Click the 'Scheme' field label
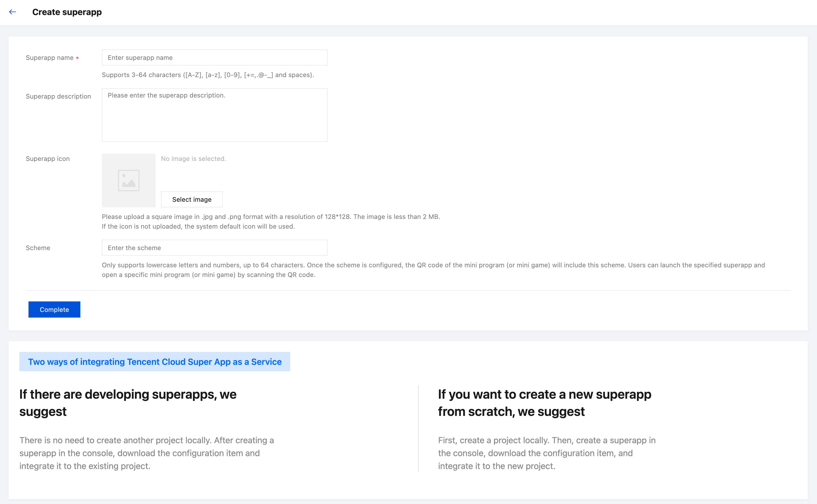The image size is (817, 504). (x=38, y=248)
